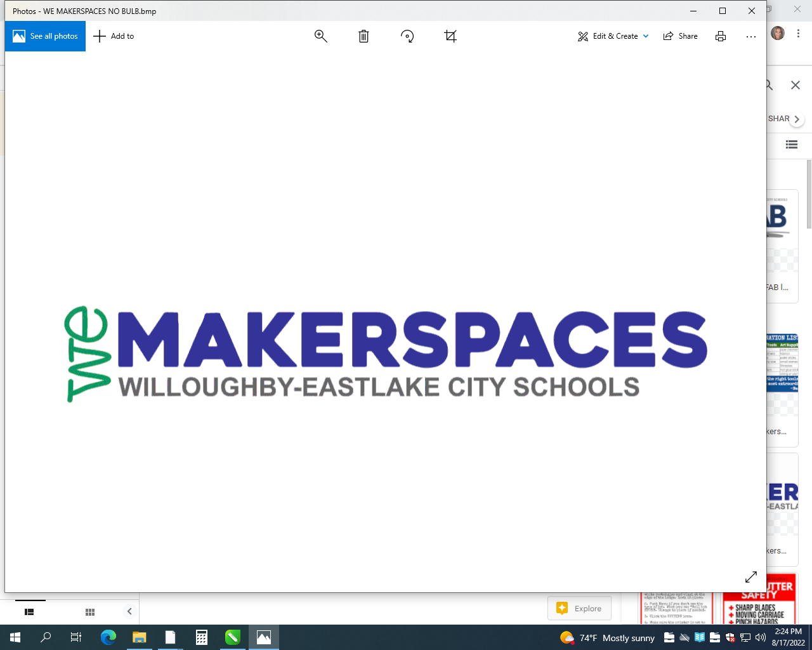
Task: Click the MAKERSPACES logo image
Action: point(387,354)
